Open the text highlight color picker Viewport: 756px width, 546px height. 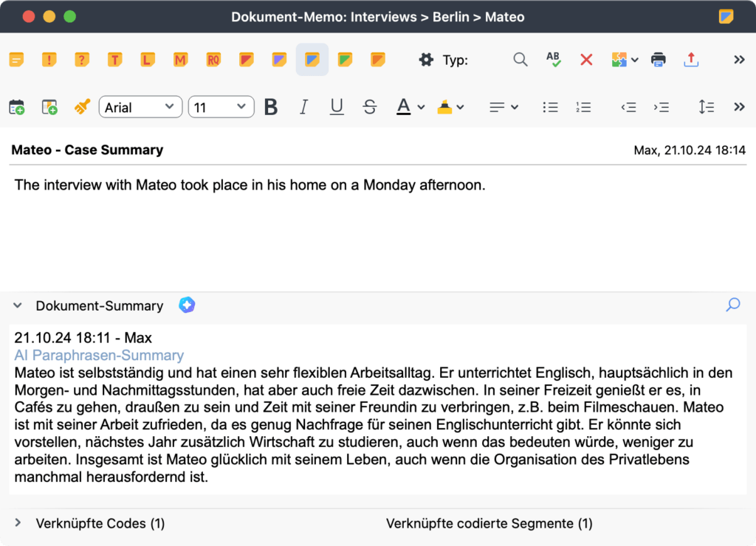[450, 107]
